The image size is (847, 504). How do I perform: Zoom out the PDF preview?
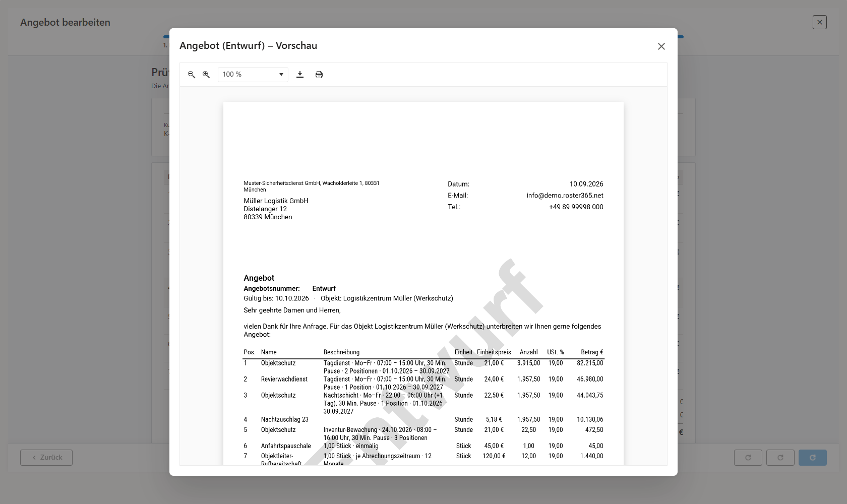click(x=192, y=75)
